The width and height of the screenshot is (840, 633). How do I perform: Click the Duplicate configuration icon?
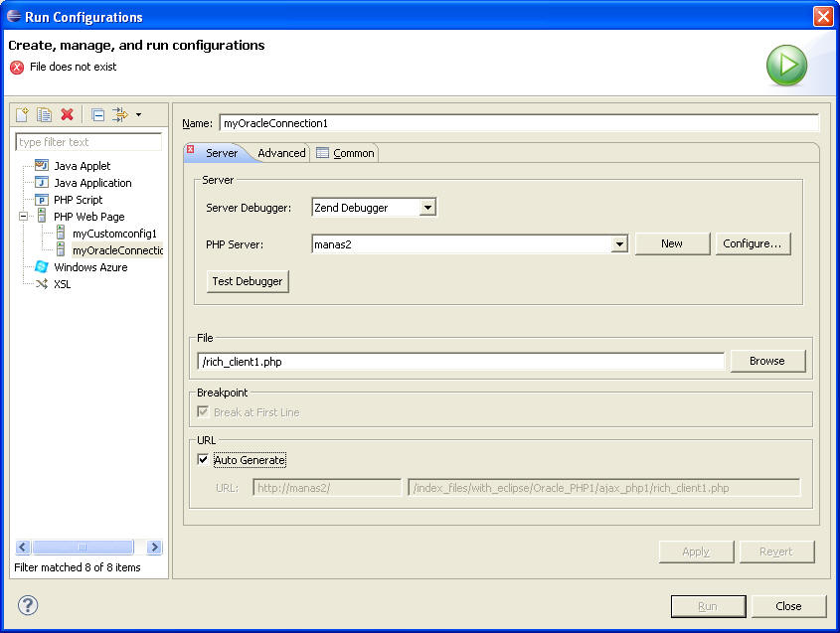[x=44, y=114]
